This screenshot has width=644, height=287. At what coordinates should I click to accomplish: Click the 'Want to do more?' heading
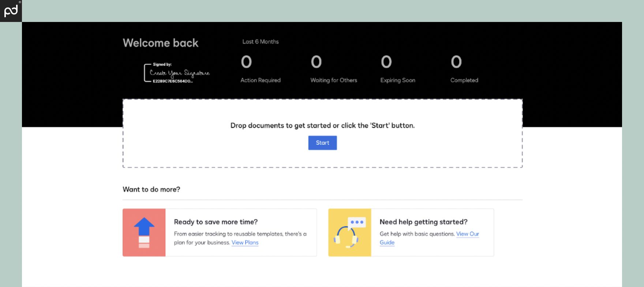[151, 189]
